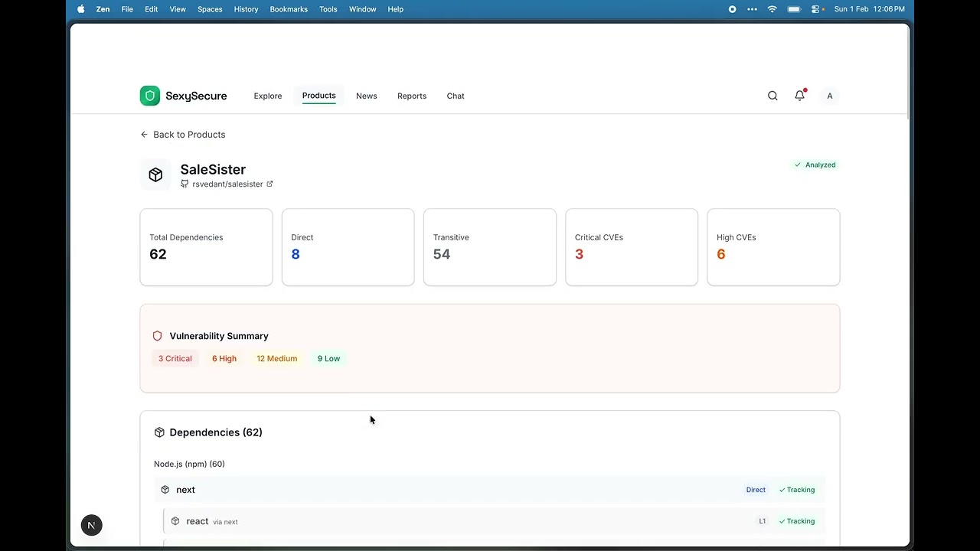
Task: Click the 12 Medium severity badge
Action: point(276,358)
